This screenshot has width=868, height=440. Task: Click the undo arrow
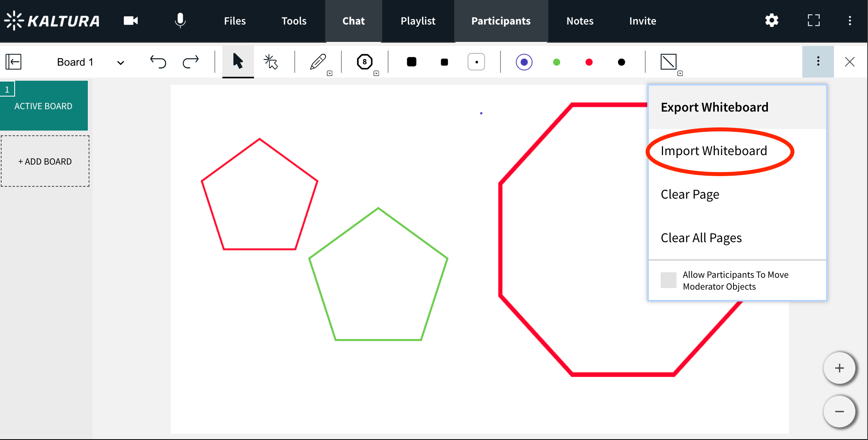click(158, 62)
